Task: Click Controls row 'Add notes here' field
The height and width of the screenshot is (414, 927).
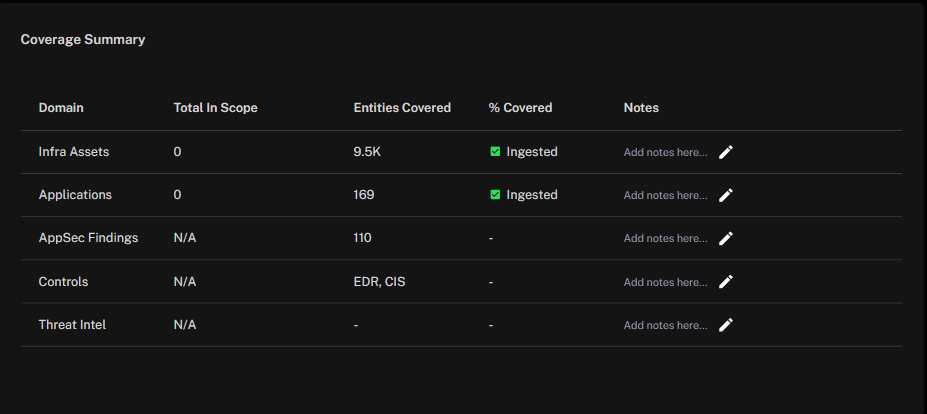Action: click(665, 282)
